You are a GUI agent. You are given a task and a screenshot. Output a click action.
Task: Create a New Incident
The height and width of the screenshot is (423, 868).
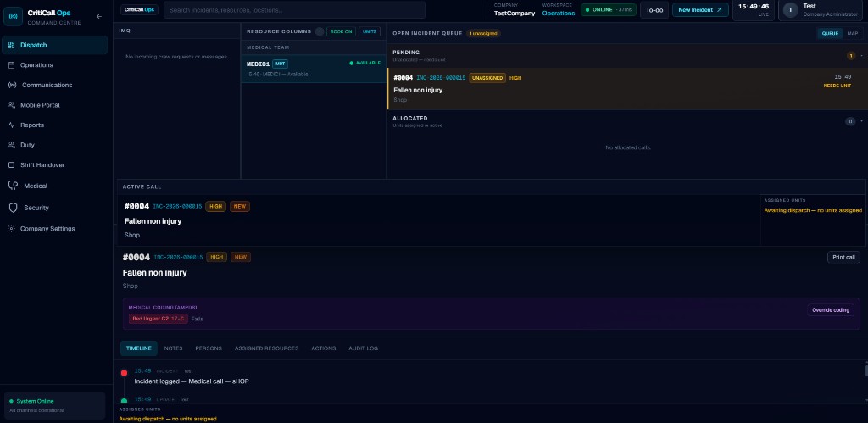(700, 10)
